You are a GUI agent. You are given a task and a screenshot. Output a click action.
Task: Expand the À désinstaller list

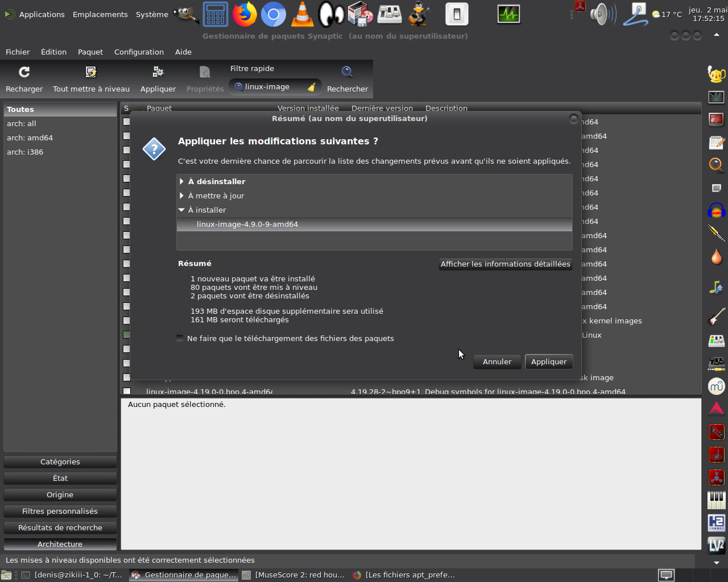pyautogui.click(x=181, y=181)
